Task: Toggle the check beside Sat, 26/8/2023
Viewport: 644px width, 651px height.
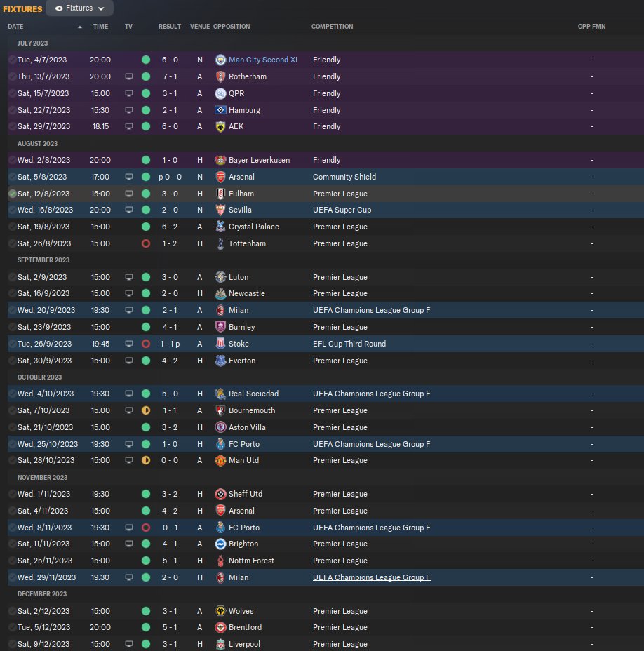Action: (x=13, y=243)
